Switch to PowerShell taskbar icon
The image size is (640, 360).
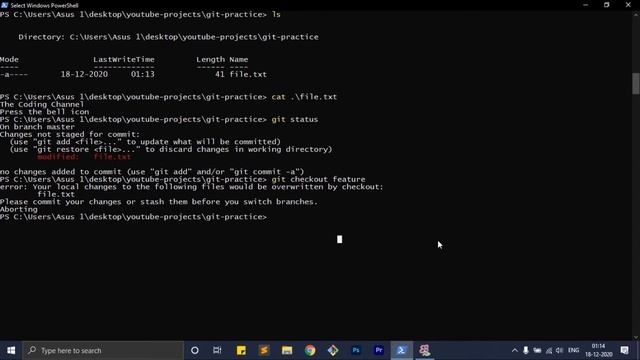tap(402, 350)
